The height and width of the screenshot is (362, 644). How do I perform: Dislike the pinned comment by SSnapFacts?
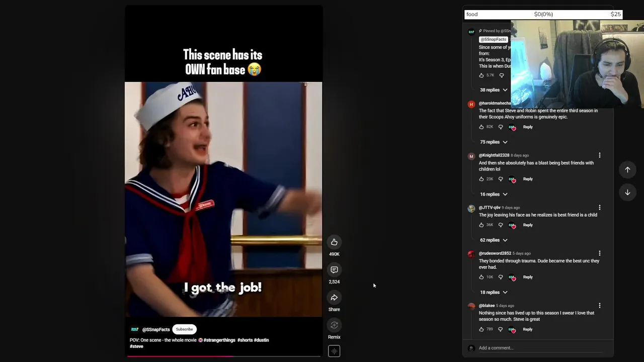(x=501, y=75)
